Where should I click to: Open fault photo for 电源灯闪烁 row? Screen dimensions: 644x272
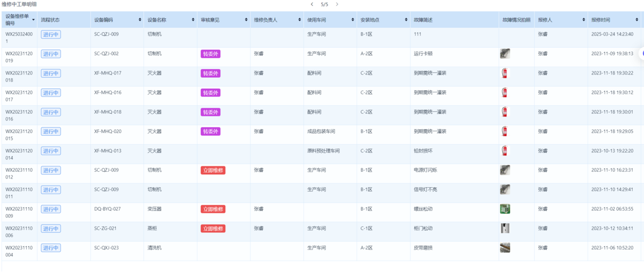[x=505, y=170]
